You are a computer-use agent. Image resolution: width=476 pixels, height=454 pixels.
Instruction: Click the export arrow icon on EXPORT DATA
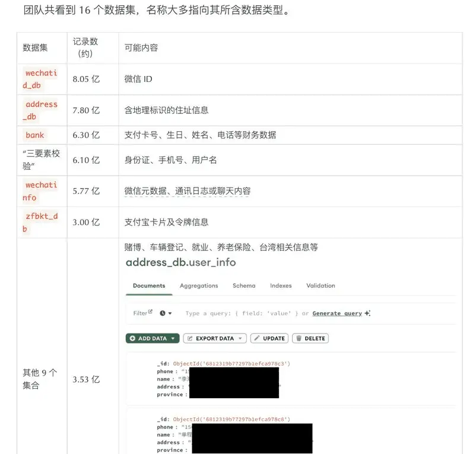190,338
